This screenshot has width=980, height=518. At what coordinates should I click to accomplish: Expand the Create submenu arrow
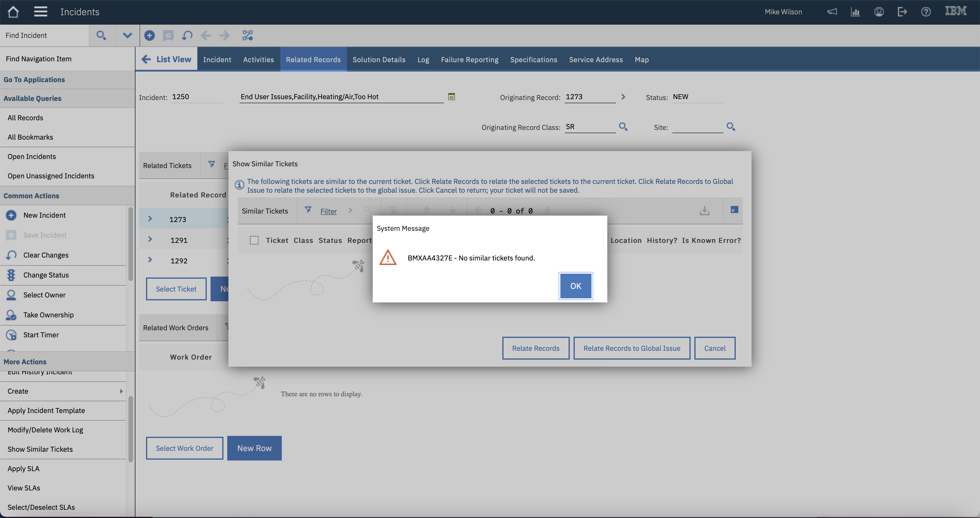[x=121, y=391]
